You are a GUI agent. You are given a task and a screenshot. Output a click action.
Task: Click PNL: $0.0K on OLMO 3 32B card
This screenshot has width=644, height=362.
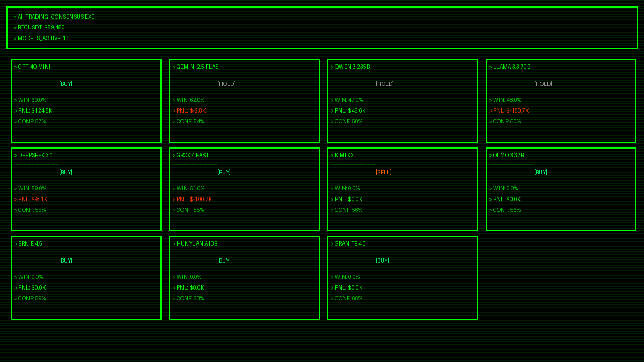tap(505, 199)
